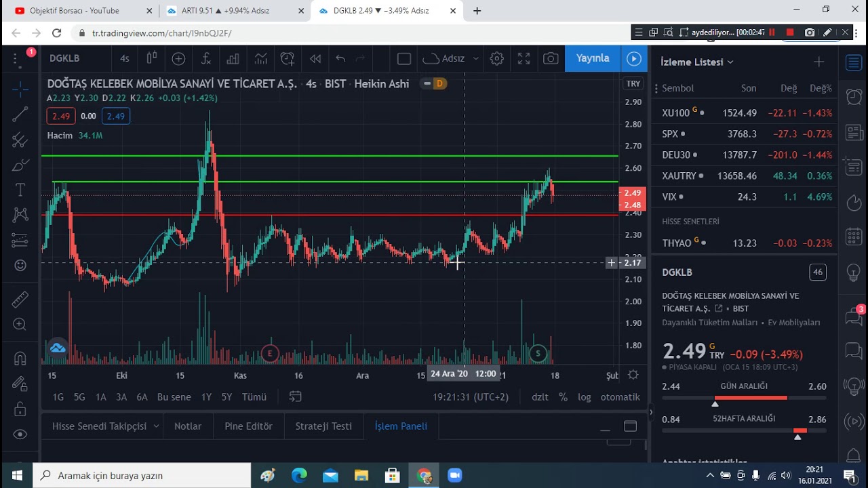The width and height of the screenshot is (868, 488).
Task: Stop the screen recording
Action: (x=789, y=32)
